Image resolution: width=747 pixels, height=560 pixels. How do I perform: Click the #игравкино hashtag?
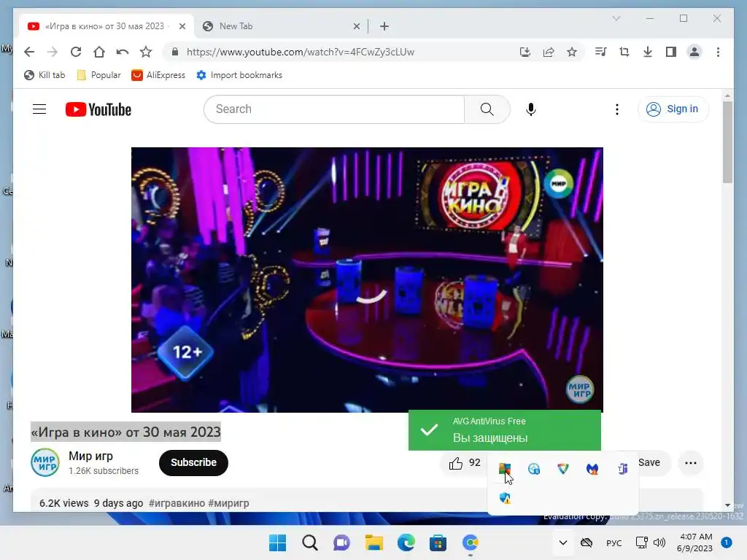[177, 503]
